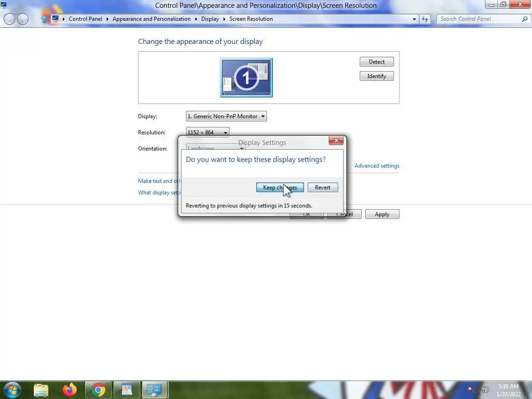
Task: Click the Apply button
Action: click(382, 214)
